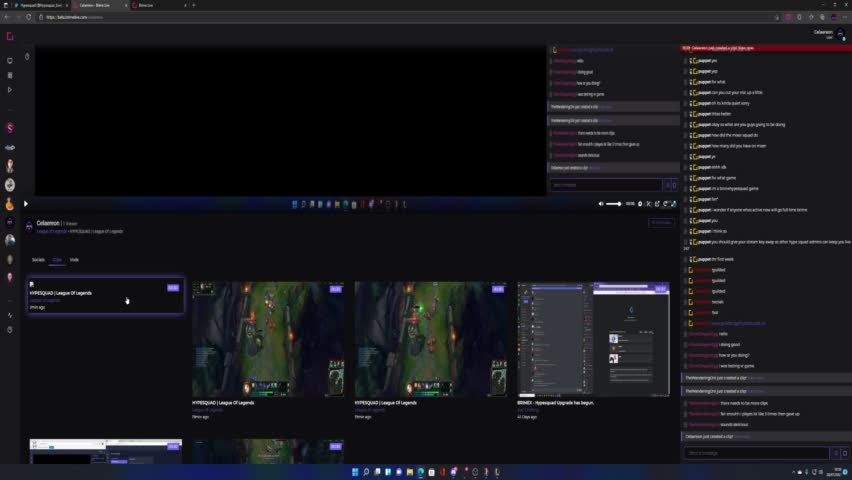Click the pink extension icon in the browser toolbar

tap(788, 17)
